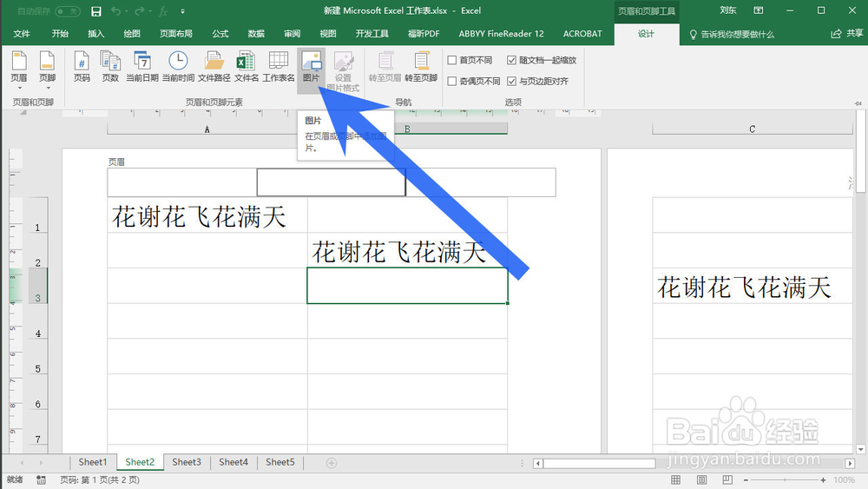
Task: Add a new sheet with plus button
Action: pos(332,463)
